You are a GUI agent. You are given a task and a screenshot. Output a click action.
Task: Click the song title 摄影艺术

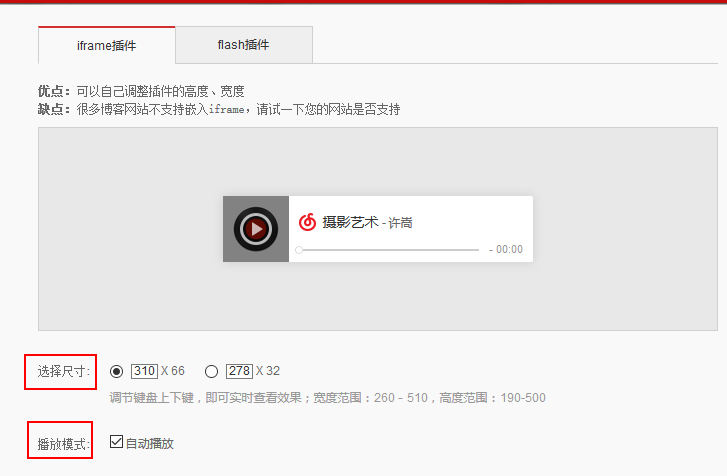(351, 222)
